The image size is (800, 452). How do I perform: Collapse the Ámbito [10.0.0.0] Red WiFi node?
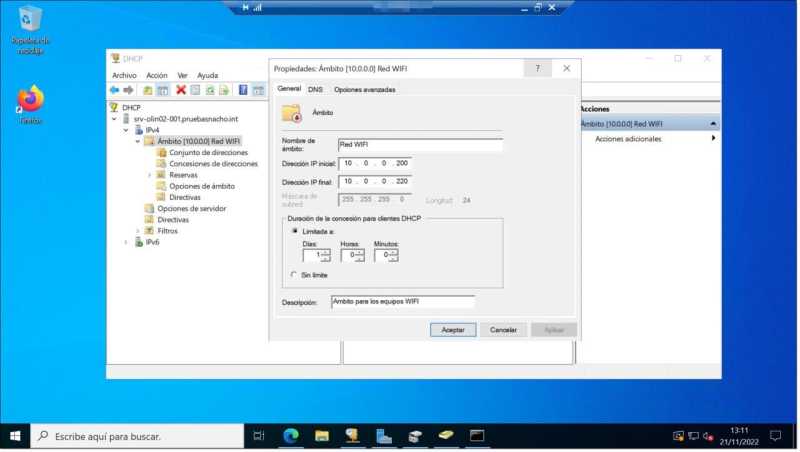click(x=137, y=141)
